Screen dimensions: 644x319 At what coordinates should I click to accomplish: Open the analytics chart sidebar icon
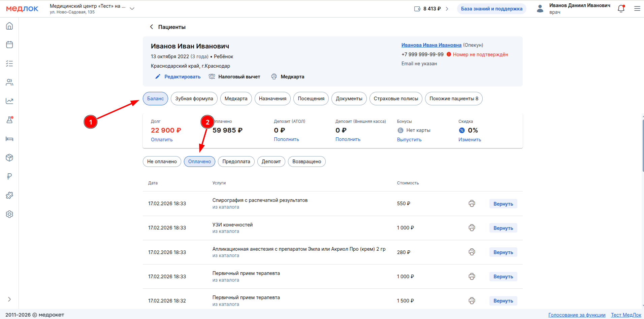9,101
